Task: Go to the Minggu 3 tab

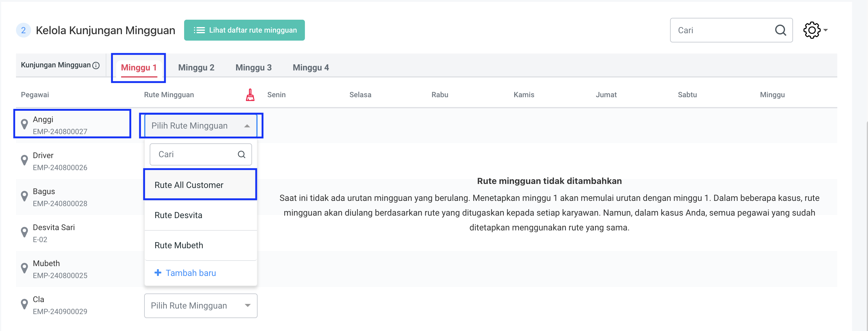Action: (x=253, y=67)
